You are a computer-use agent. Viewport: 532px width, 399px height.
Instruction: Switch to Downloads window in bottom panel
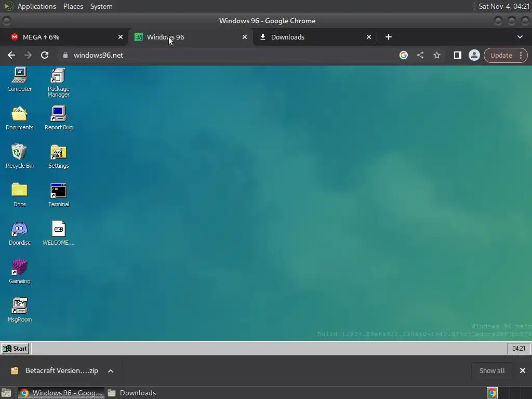(132, 393)
